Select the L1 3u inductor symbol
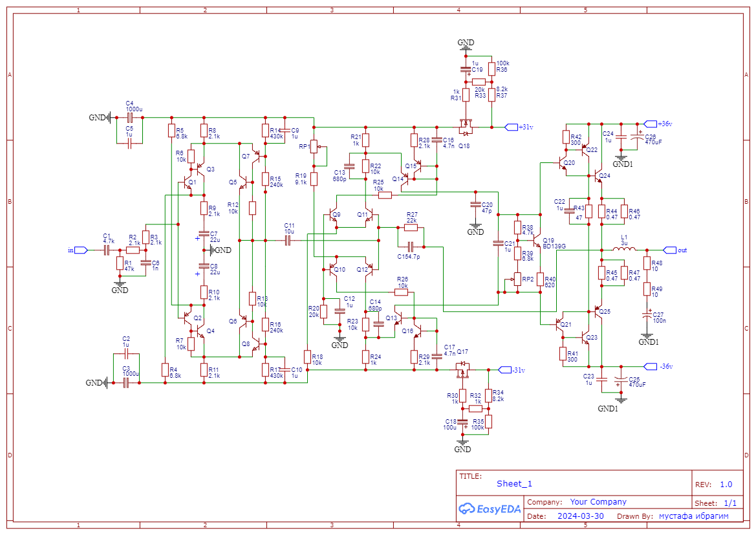Image resolution: width=756 pixels, height=535 pixels. point(622,249)
